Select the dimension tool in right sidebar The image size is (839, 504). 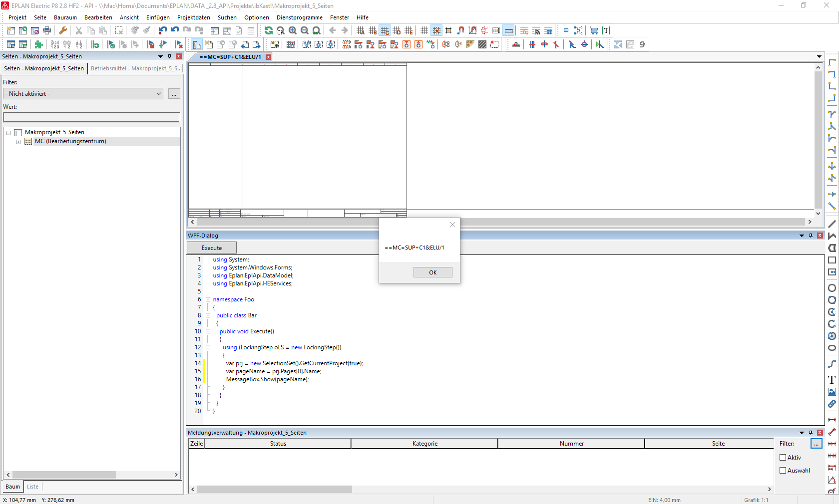832,420
